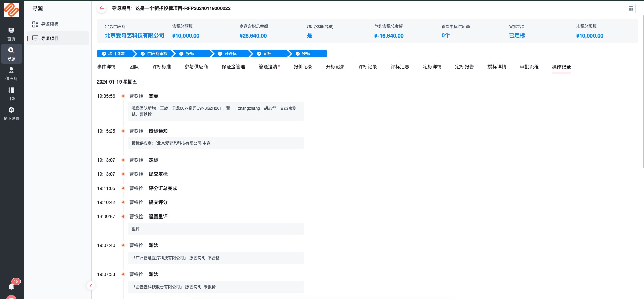This screenshot has height=299, width=644.
Task: Switch to the 审批流程 tab
Action: (x=529, y=67)
